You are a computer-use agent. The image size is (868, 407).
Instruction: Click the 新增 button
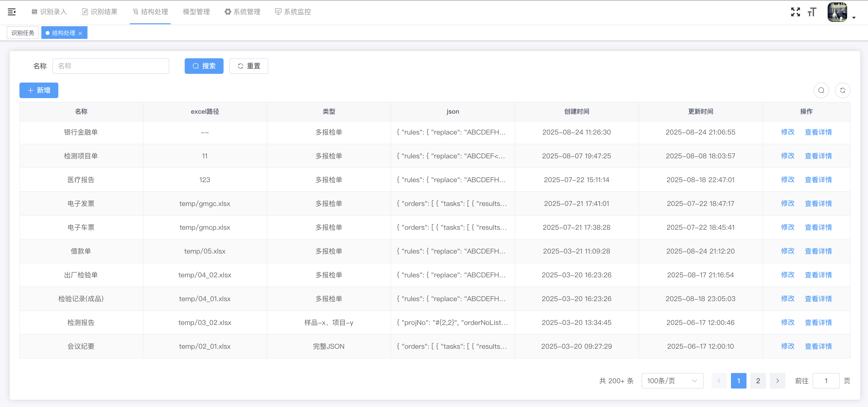pos(39,90)
